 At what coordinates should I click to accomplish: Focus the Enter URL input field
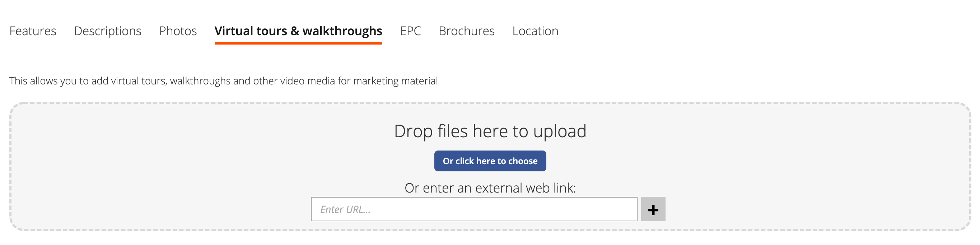(x=474, y=209)
